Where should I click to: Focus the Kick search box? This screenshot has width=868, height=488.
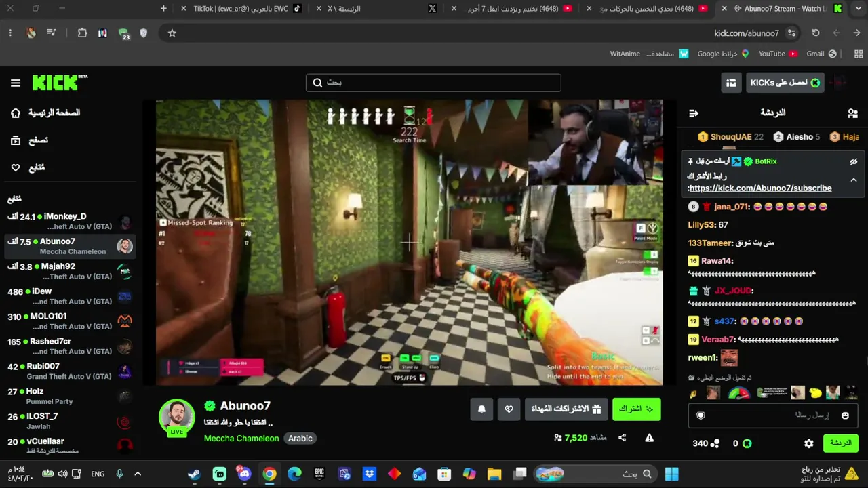433,83
